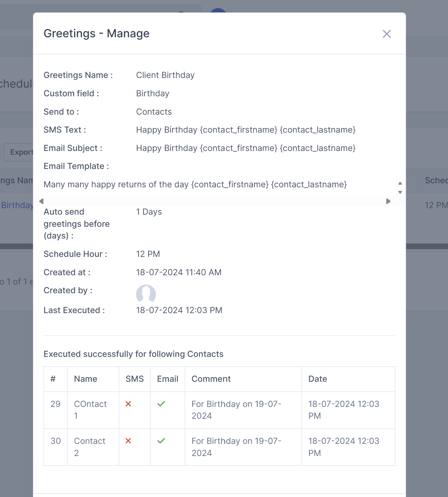Click email template scroll down arrow

click(400, 192)
